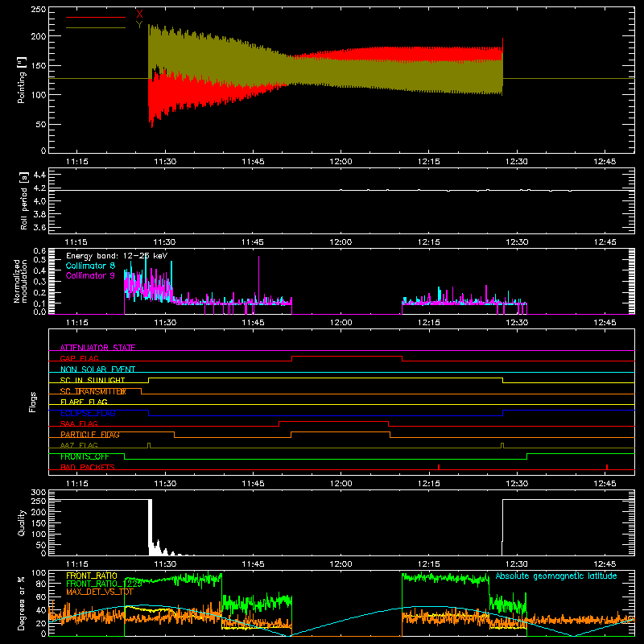The width and height of the screenshot is (644, 644).
Task: Click 11:15 tick label under Pointing plot
Action: tap(76, 162)
